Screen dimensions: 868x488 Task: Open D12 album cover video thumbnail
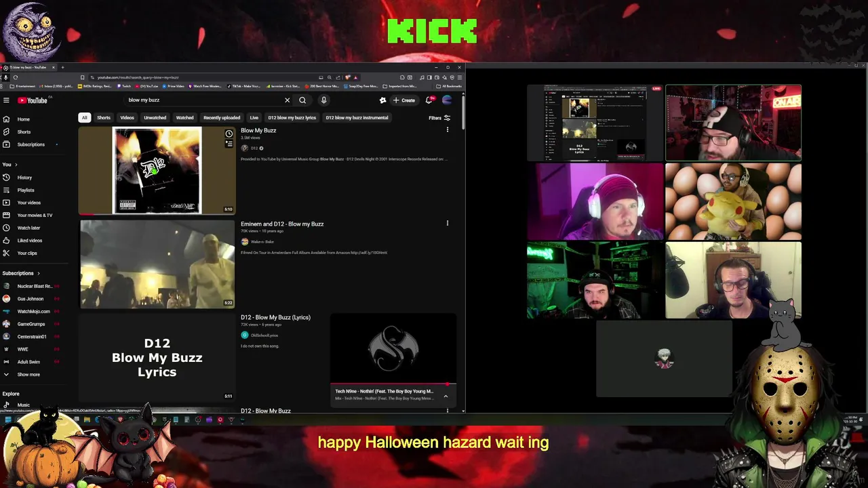157,170
